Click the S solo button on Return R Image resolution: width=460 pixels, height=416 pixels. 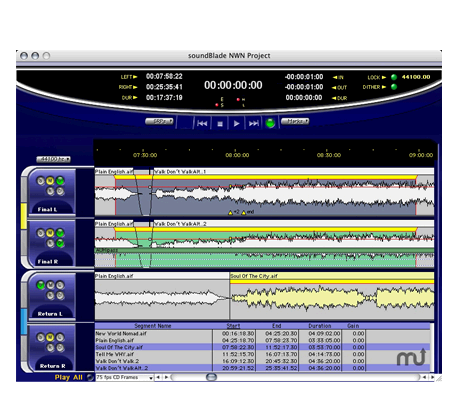click(x=40, y=337)
